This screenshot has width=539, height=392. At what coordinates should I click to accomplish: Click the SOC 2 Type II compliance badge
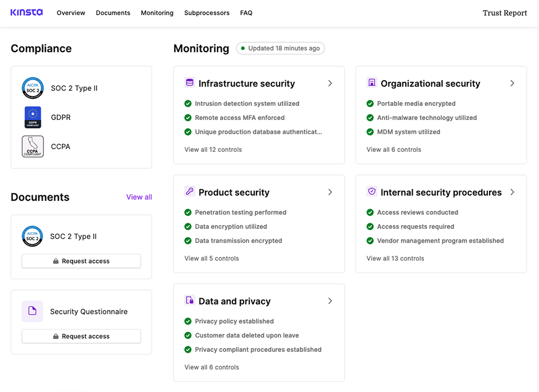point(33,88)
